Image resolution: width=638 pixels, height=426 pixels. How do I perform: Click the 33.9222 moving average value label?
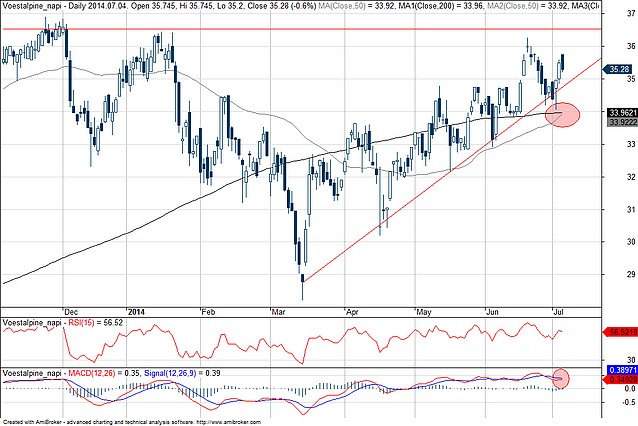[x=623, y=122]
